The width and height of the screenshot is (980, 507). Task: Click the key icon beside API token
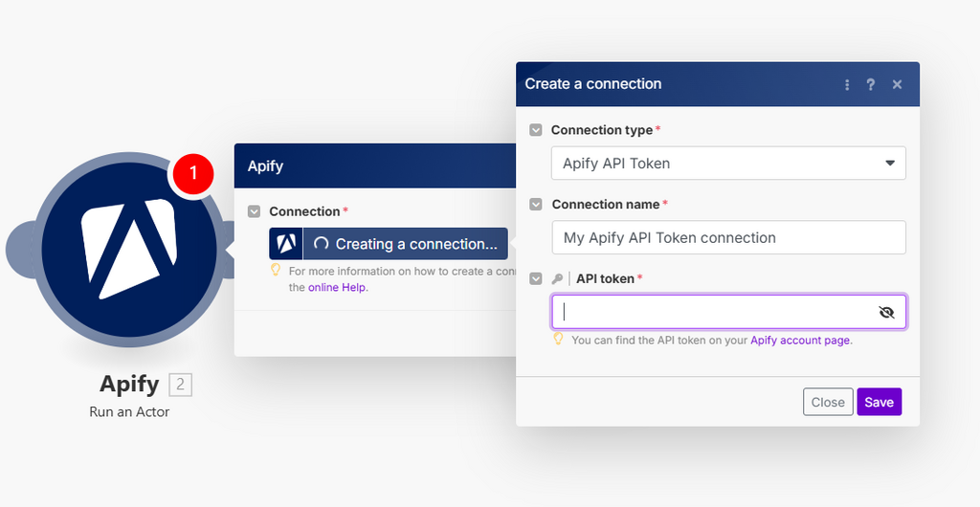[557, 278]
